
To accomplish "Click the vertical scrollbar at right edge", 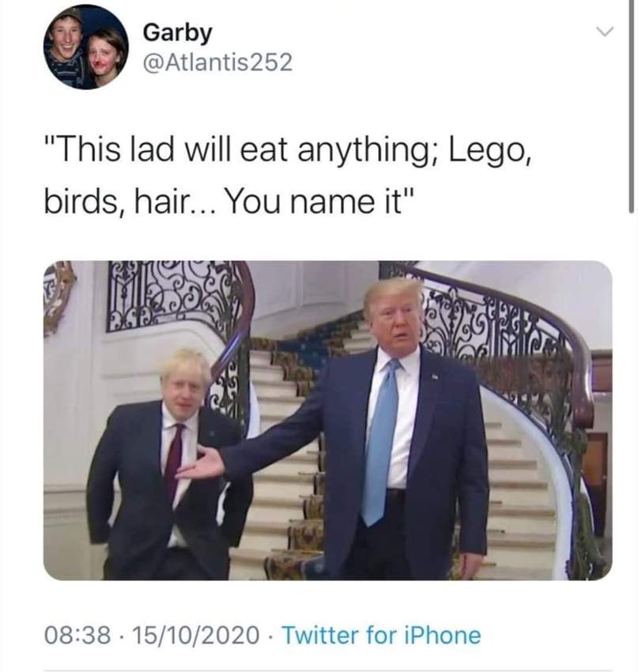I will click(x=631, y=106).
